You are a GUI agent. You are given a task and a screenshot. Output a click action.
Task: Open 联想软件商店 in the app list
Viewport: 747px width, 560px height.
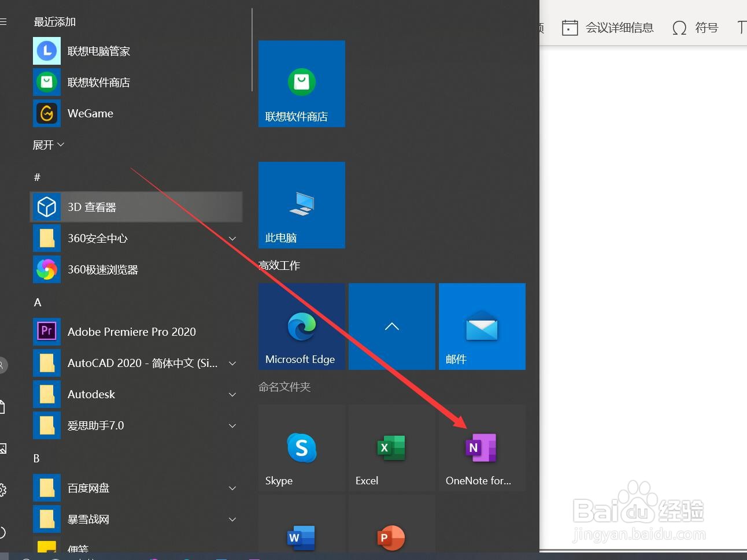(136, 82)
